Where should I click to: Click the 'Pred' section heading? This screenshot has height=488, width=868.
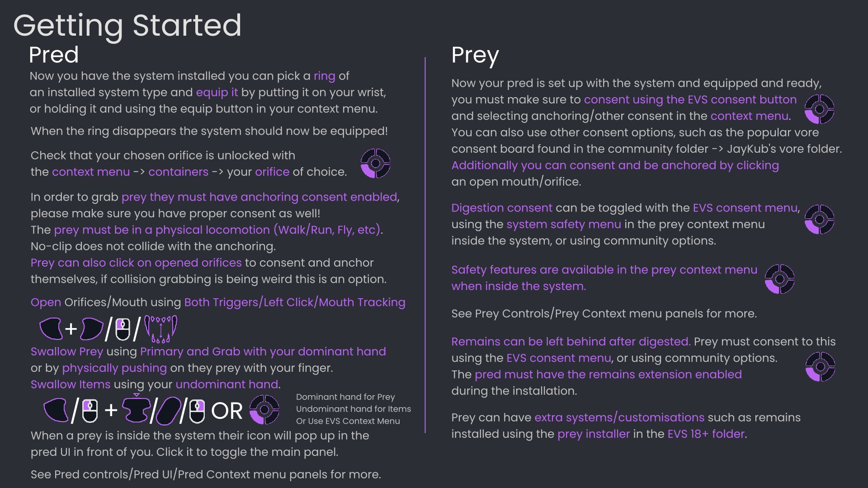click(x=53, y=55)
